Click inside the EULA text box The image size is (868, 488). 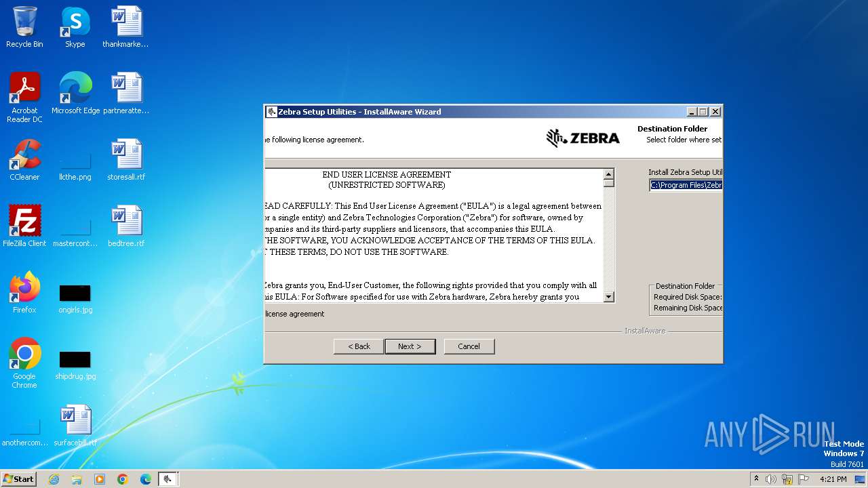click(x=433, y=235)
